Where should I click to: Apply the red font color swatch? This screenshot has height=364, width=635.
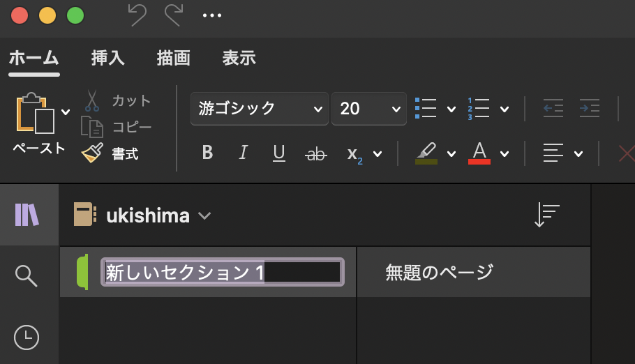(479, 153)
